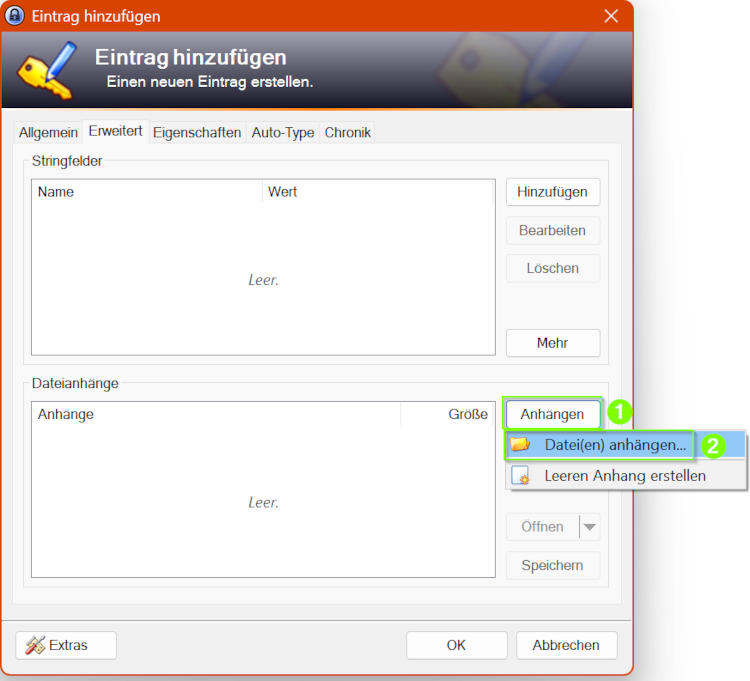Image resolution: width=750 pixels, height=681 pixels.
Task: Open the Chronik tab
Action: [348, 132]
